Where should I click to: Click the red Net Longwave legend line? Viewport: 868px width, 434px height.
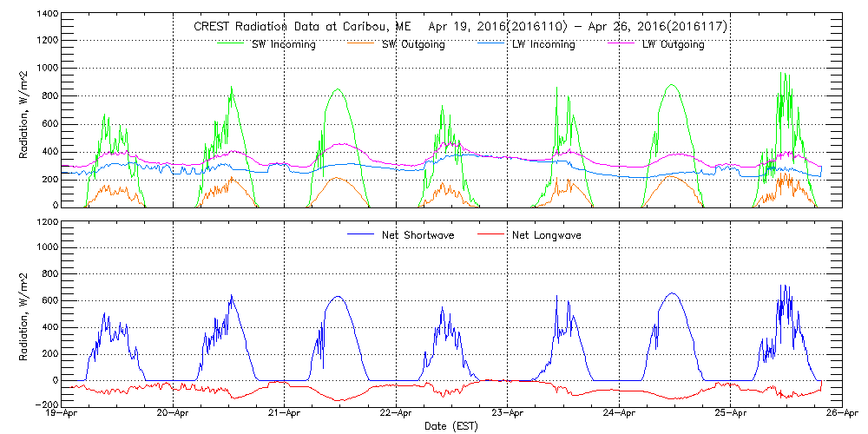tap(494, 234)
